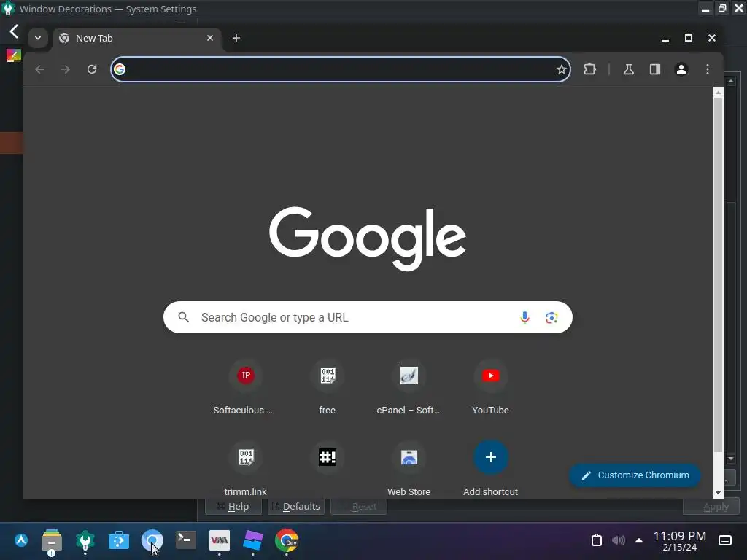Click Customize Chromium button
The width and height of the screenshot is (747, 560).
pyautogui.click(x=635, y=475)
